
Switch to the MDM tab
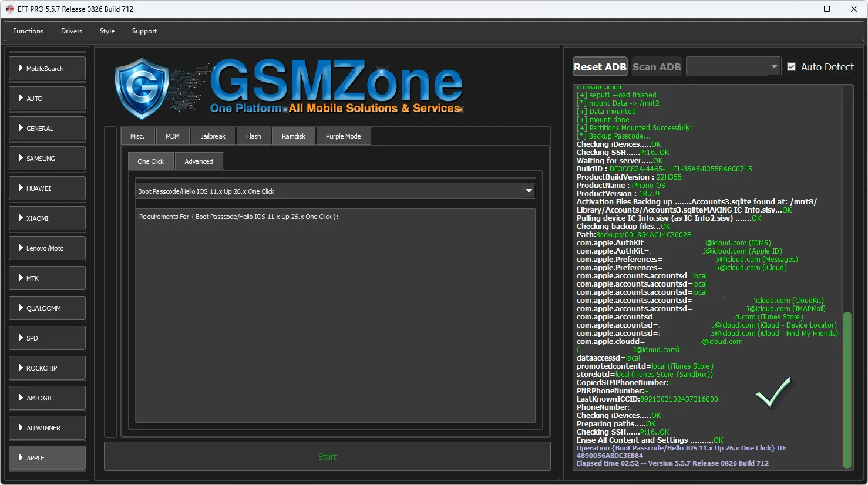[x=173, y=136]
